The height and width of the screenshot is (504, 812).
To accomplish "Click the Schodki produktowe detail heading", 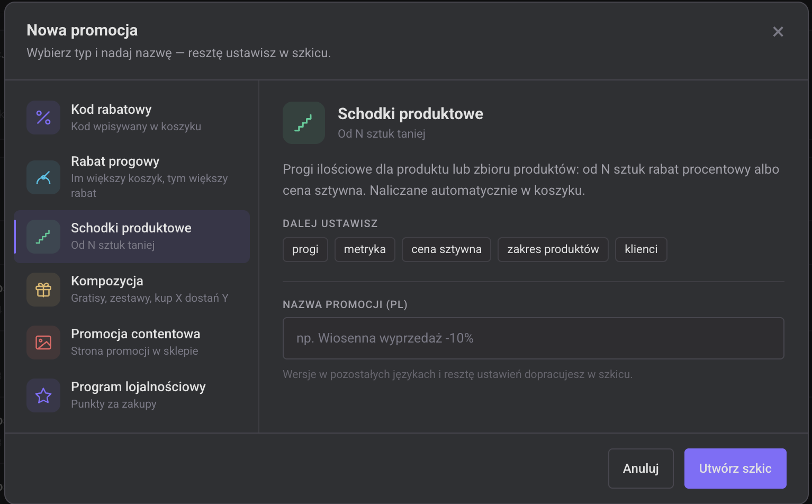I will tap(410, 114).
